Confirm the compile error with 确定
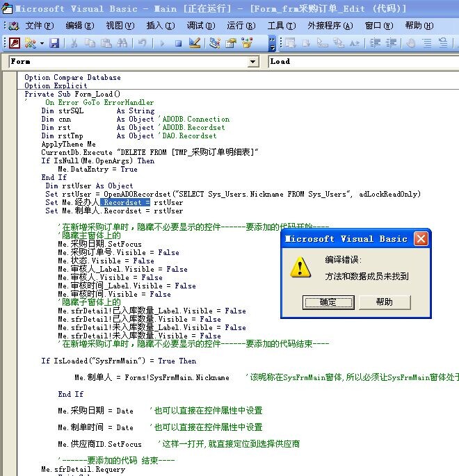The width and height of the screenshot is (459, 476). point(328,302)
